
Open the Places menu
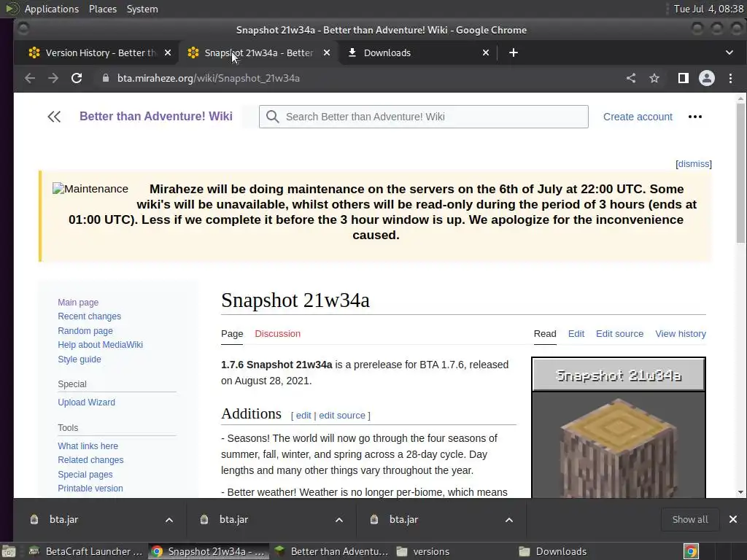tap(103, 9)
